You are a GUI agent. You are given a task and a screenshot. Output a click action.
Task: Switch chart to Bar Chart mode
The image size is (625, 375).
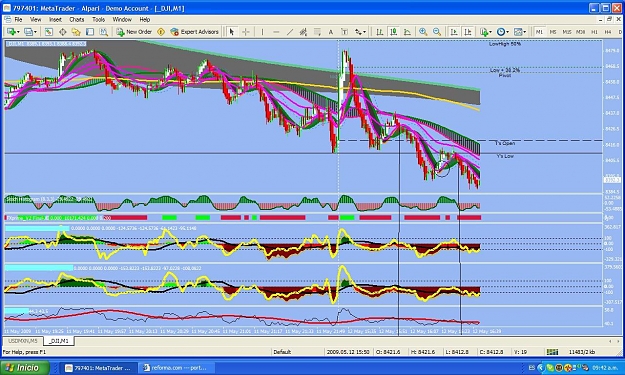380,32
